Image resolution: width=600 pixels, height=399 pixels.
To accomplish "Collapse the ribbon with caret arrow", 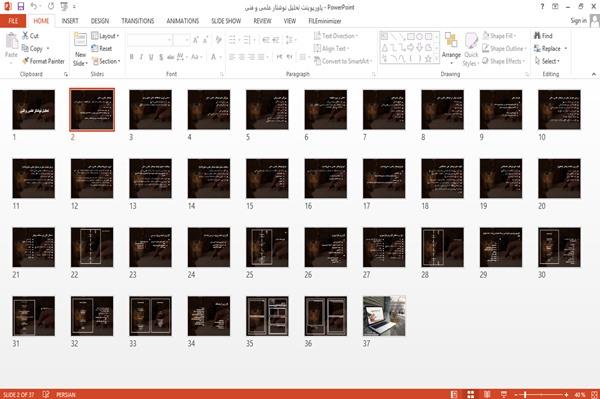I will click(593, 74).
